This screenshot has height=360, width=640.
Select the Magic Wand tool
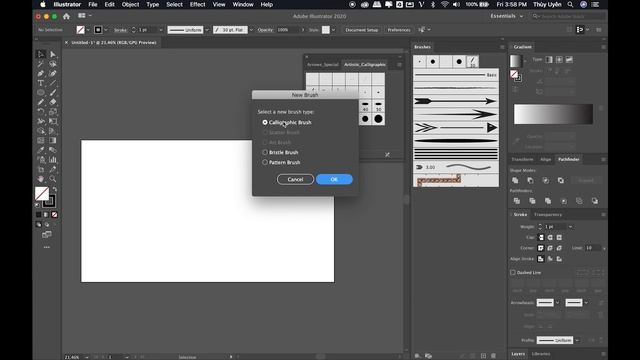coord(41,64)
